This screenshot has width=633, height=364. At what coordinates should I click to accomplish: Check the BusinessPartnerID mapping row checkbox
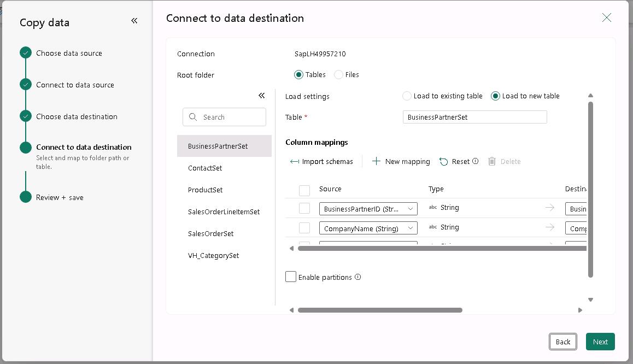coord(304,208)
